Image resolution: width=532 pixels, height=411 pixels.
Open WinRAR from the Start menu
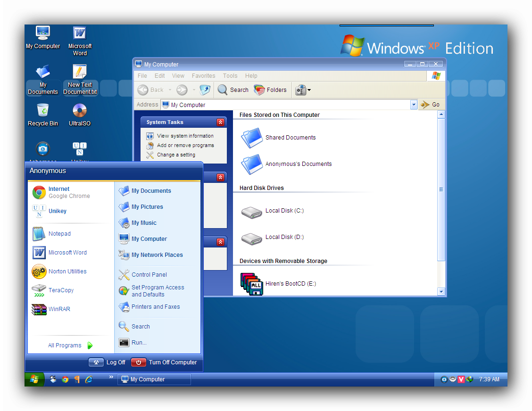51,309
